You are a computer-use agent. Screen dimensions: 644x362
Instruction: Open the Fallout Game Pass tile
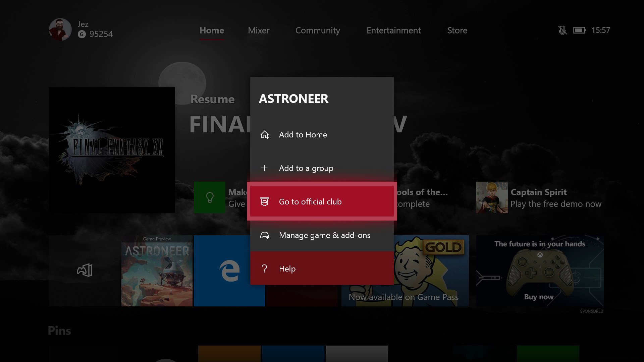pyautogui.click(x=431, y=271)
